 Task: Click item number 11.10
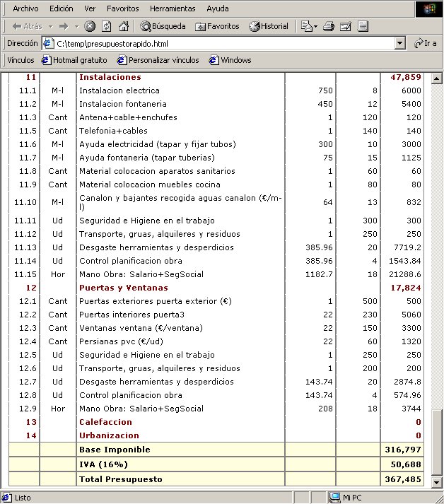pos(25,202)
